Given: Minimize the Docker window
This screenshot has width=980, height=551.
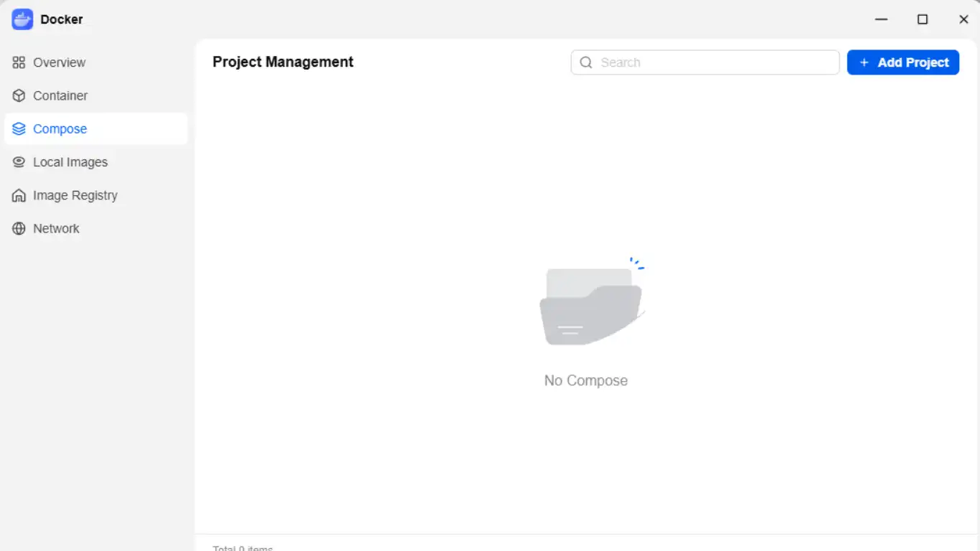Looking at the screenshot, I should point(882,19).
